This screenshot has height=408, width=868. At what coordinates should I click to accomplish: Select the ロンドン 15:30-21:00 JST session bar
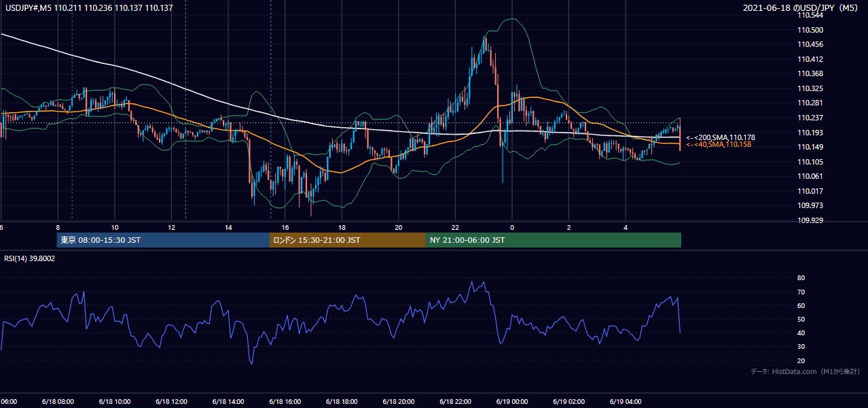[x=348, y=240]
